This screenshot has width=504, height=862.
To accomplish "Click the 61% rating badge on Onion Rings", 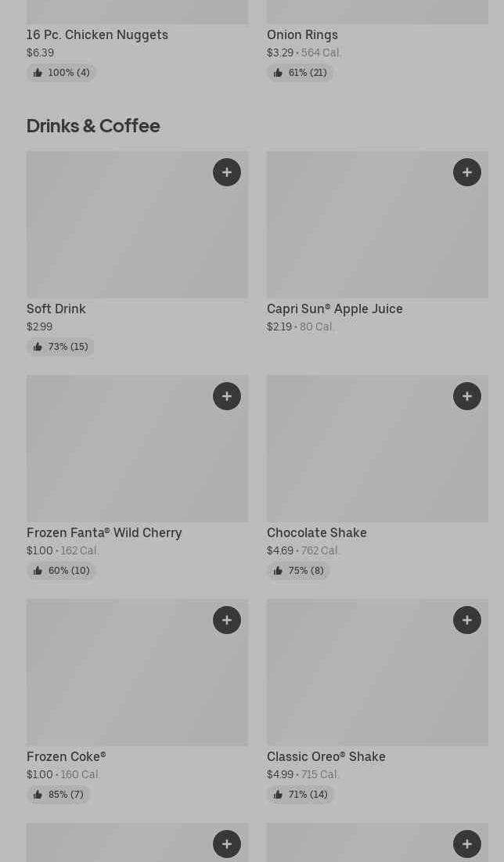I will pyautogui.click(x=301, y=73).
